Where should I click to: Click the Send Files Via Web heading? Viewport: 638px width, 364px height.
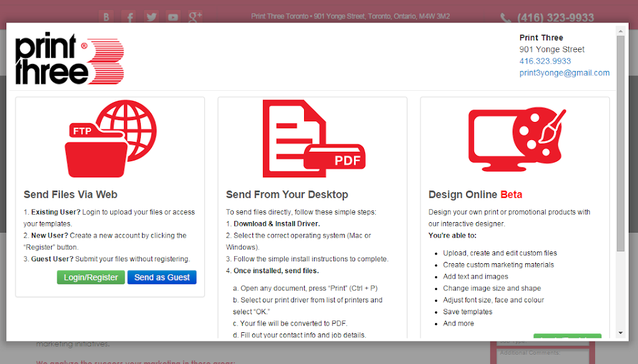70,195
